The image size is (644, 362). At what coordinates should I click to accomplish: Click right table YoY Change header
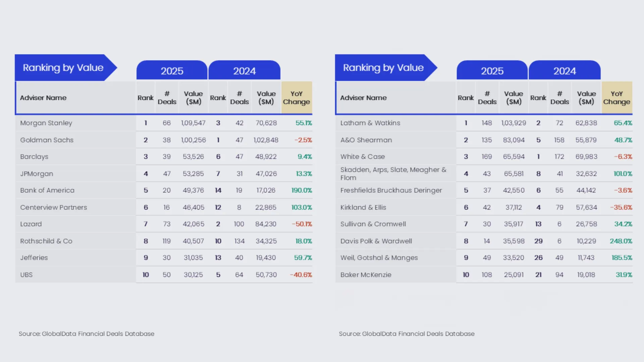tap(616, 98)
